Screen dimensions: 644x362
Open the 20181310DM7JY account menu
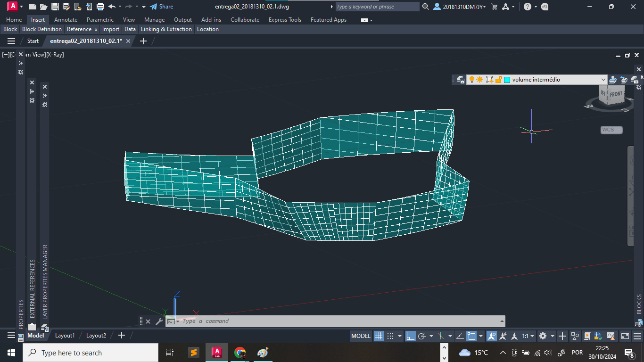tap(460, 7)
